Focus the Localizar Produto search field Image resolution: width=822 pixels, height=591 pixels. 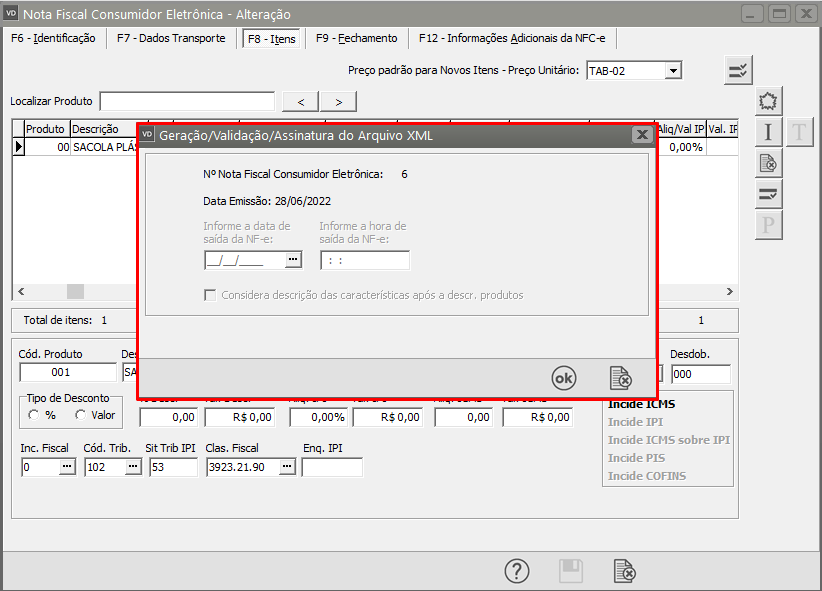(x=187, y=101)
